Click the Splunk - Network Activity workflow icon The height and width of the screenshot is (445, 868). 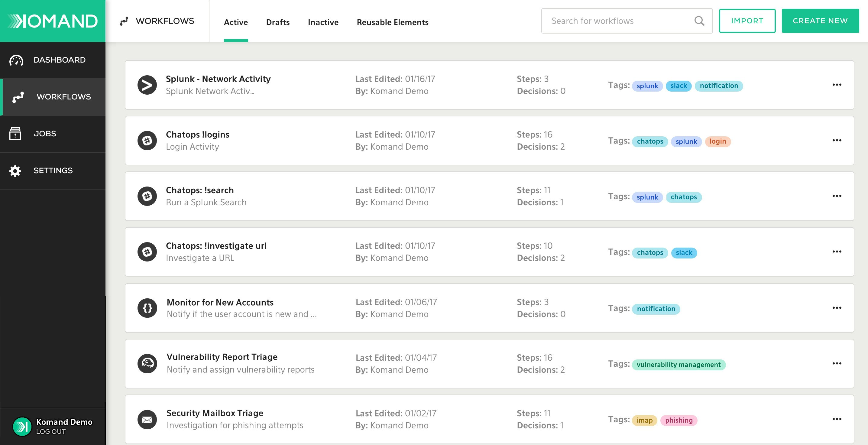click(x=147, y=85)
